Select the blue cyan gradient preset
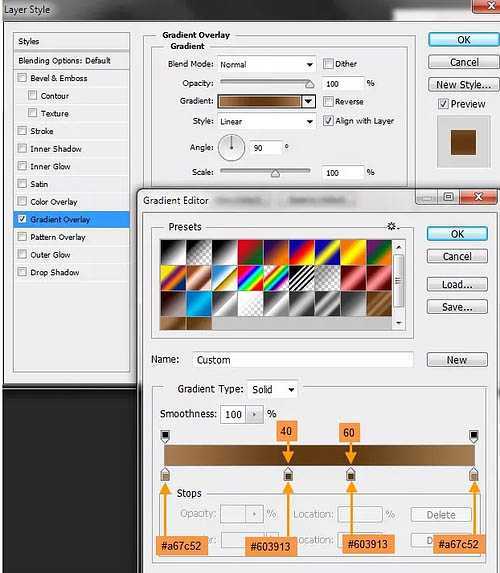Viewport: 500px width, 573px height. click(199, 304)
